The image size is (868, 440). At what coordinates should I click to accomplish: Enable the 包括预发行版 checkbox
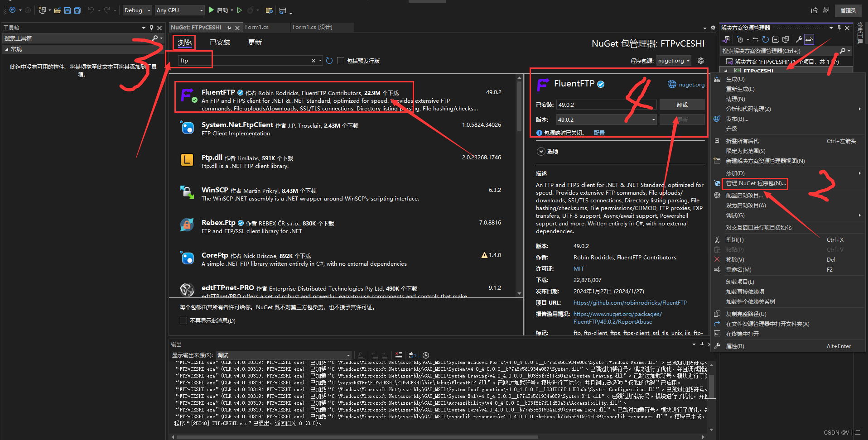341,60
